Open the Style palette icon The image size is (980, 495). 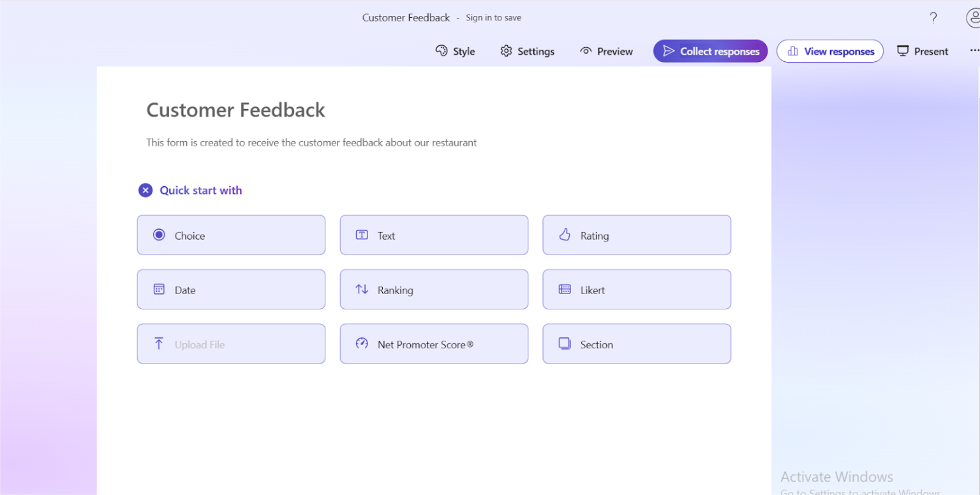tap(442, 50)
